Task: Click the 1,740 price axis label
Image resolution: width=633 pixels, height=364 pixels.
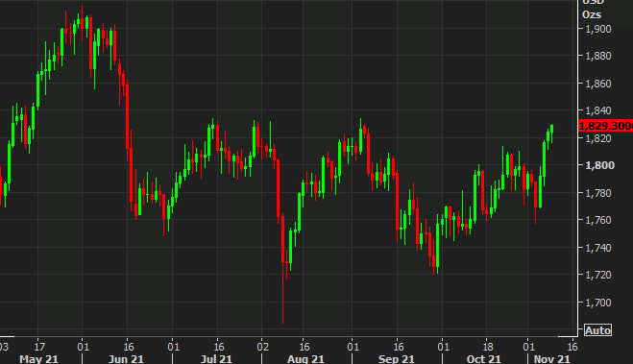Action: pyautogui.click(x=598, y=248)
